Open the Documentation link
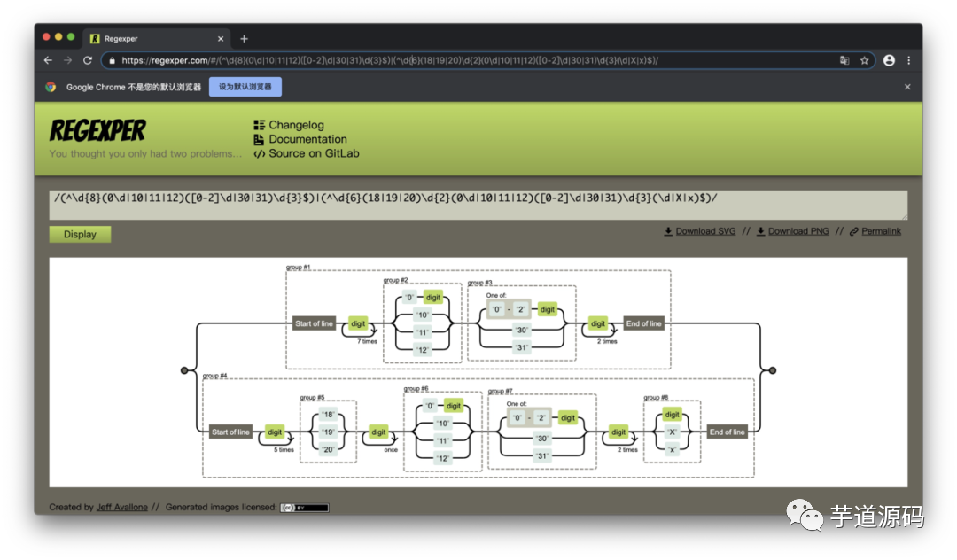Viewport: 957px width, 560px height. pos(307,139)
